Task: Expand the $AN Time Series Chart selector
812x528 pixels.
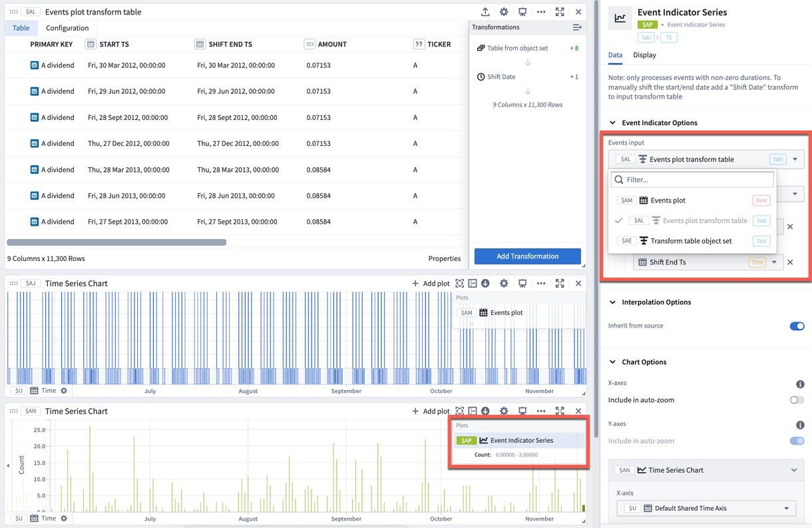Action: [x=706, y=470]
